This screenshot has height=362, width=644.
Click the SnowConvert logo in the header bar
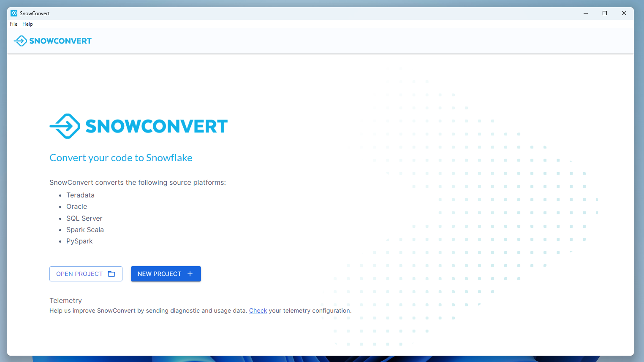[x=52, y=41]
